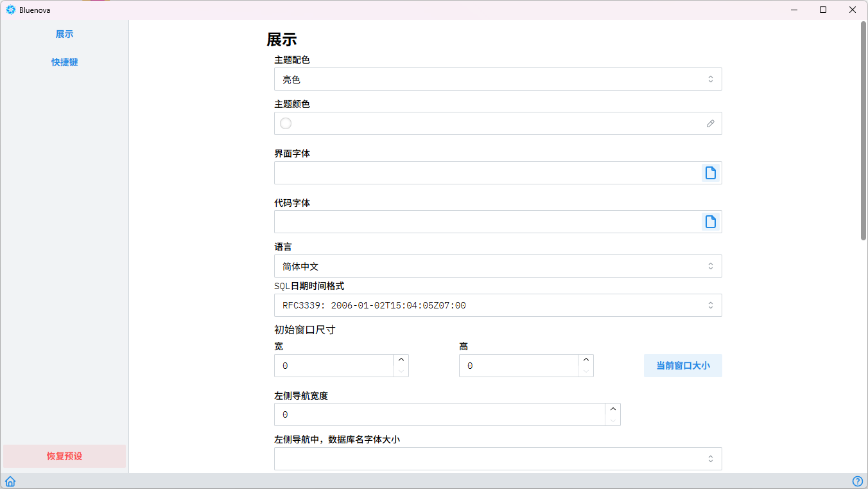Increase the 高 value with up arrow
The width and height of the screenshot is (868, 489).
pyautogui.click(x=586, y=360)
